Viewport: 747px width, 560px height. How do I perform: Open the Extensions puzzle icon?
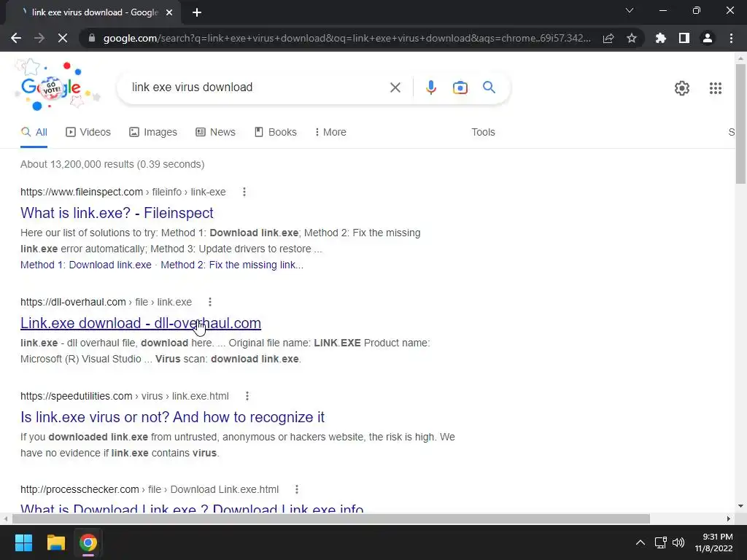(661, 38)
